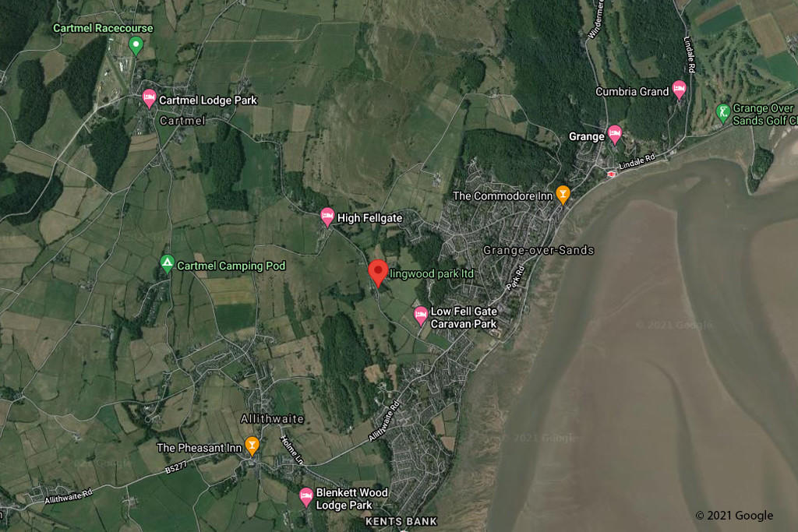
Task: Click the Cartmel Camping Pod text label
Action: point(231,266)
